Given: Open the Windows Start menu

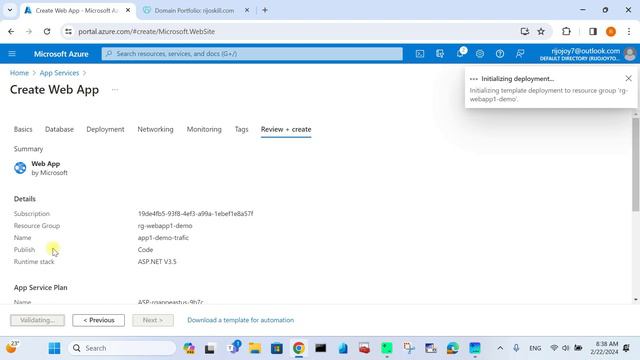Looking at the screenshot, I should click(x=54, y=348).
